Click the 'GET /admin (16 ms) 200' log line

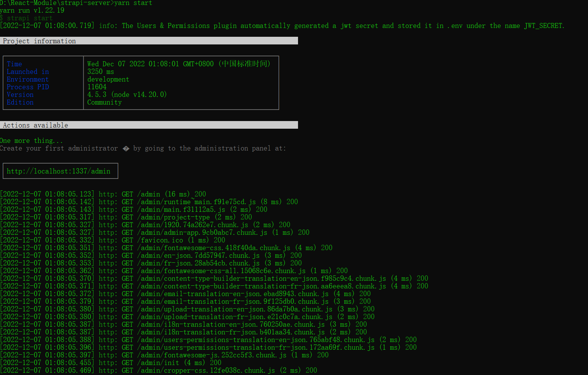(x=103, y=194)
